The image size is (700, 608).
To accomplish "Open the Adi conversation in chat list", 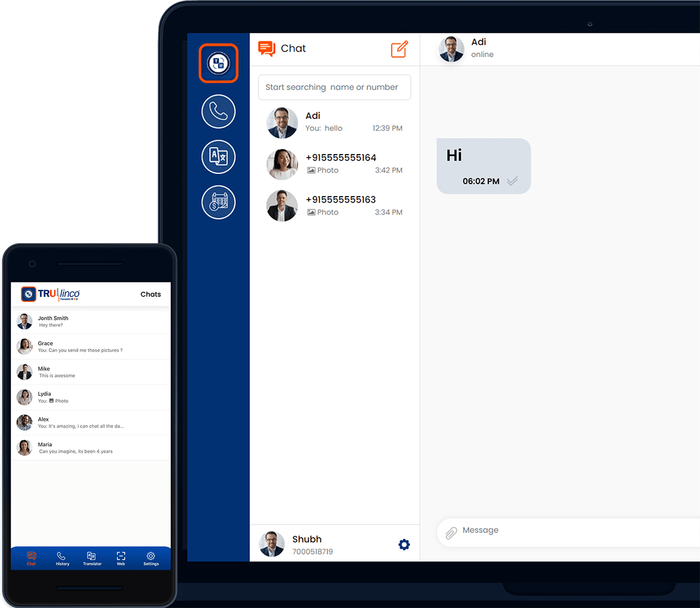I will pyautogui.click(x=334, y=122).
